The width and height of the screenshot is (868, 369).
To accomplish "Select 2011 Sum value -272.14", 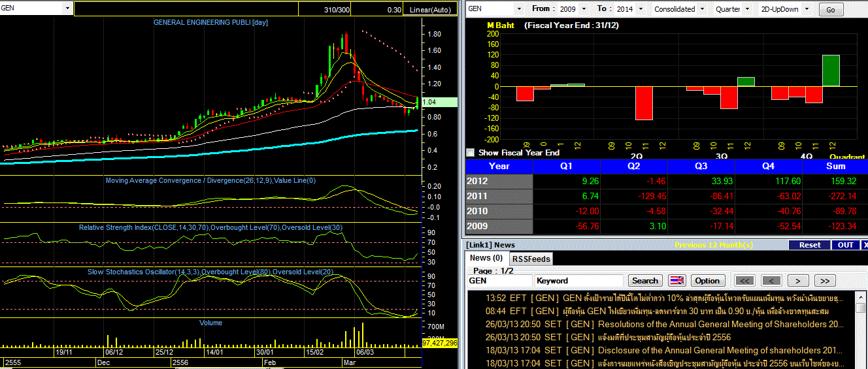I will [839, 196].
